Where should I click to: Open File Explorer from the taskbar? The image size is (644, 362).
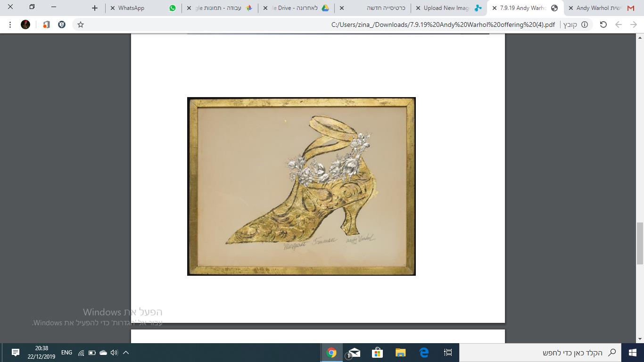[400, 353]
